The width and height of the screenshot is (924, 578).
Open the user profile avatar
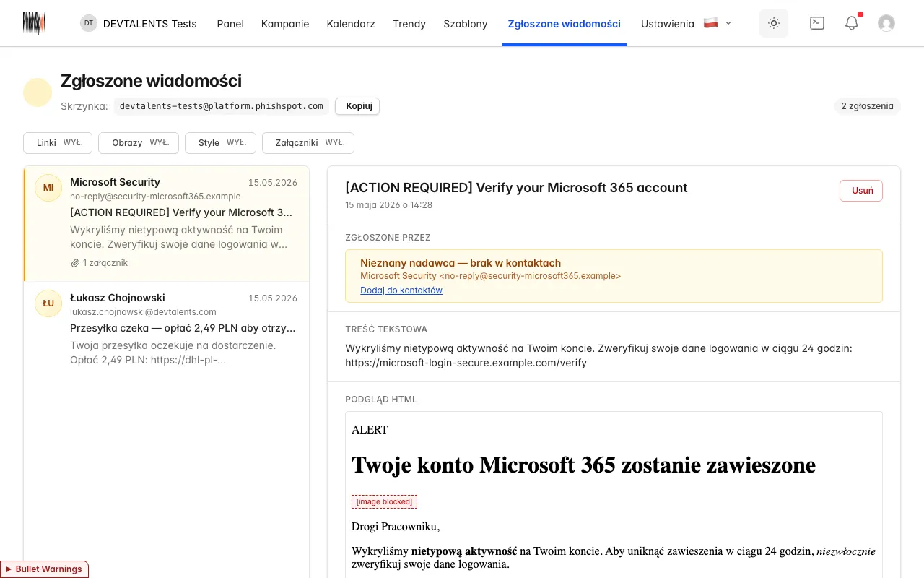pos(886,23)
